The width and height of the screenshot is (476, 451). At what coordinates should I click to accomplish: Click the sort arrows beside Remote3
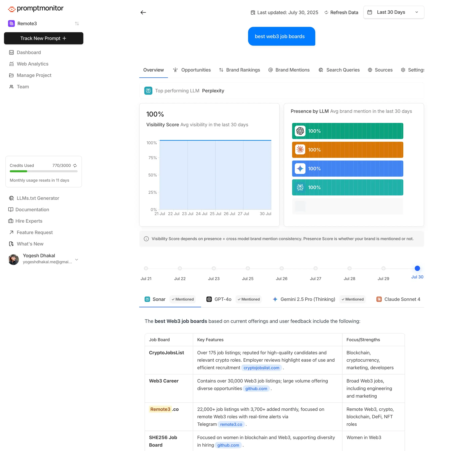77,23
